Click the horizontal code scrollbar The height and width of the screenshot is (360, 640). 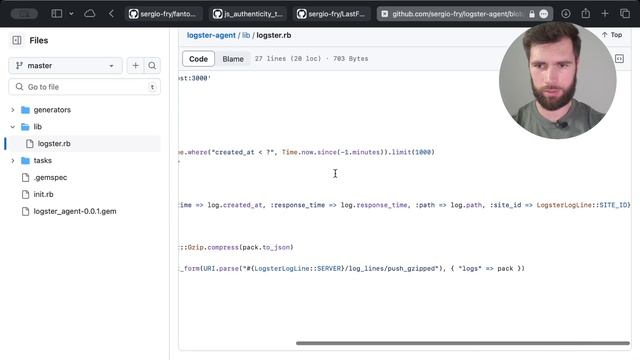coord(463,343)
